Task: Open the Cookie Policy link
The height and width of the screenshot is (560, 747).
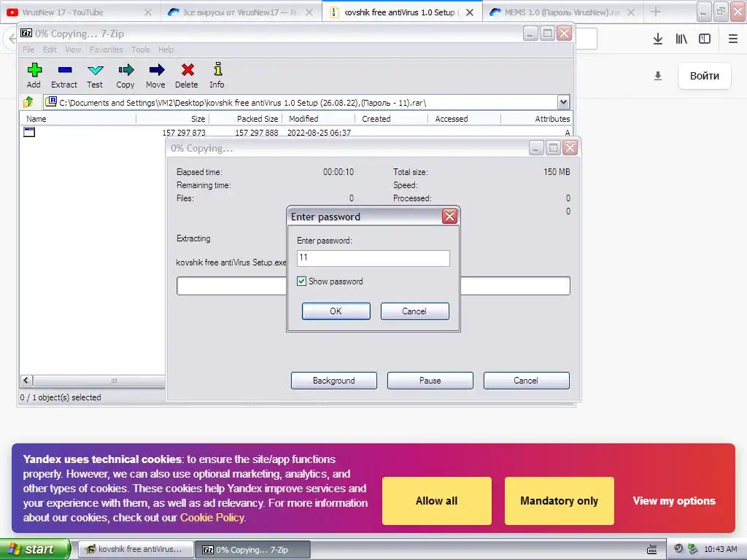Action: coord(212,518)
